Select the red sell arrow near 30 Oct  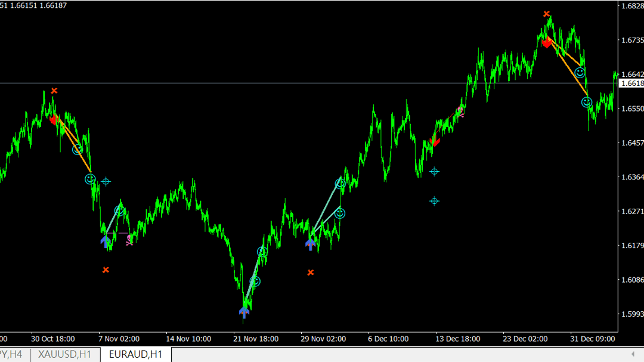click(54, 119)
